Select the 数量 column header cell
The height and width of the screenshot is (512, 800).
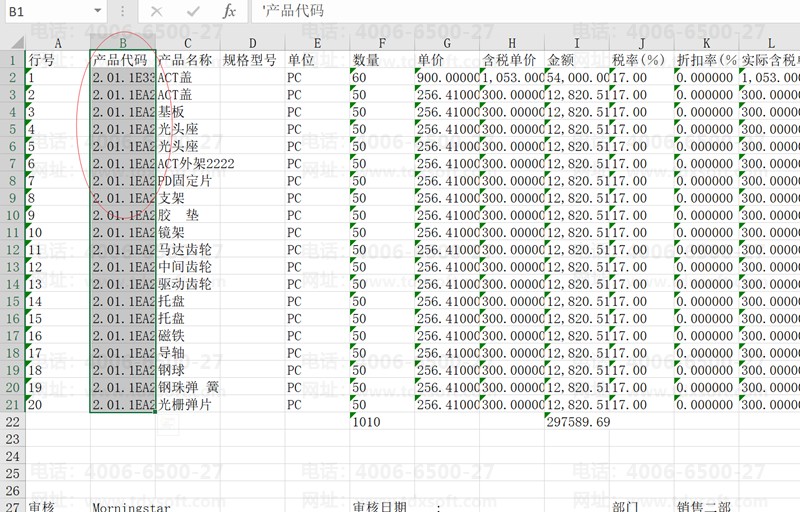(x=382, y=60)
